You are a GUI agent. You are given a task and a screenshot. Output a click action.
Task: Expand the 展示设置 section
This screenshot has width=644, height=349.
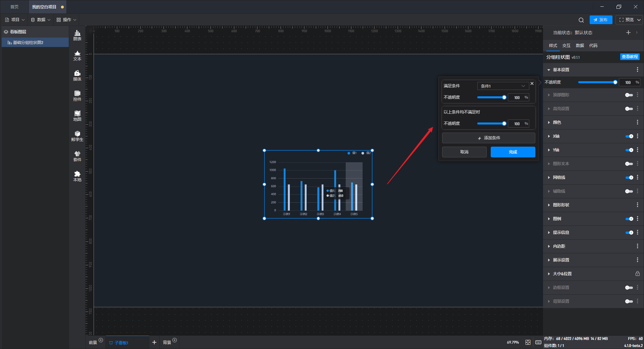pos(549,260)
